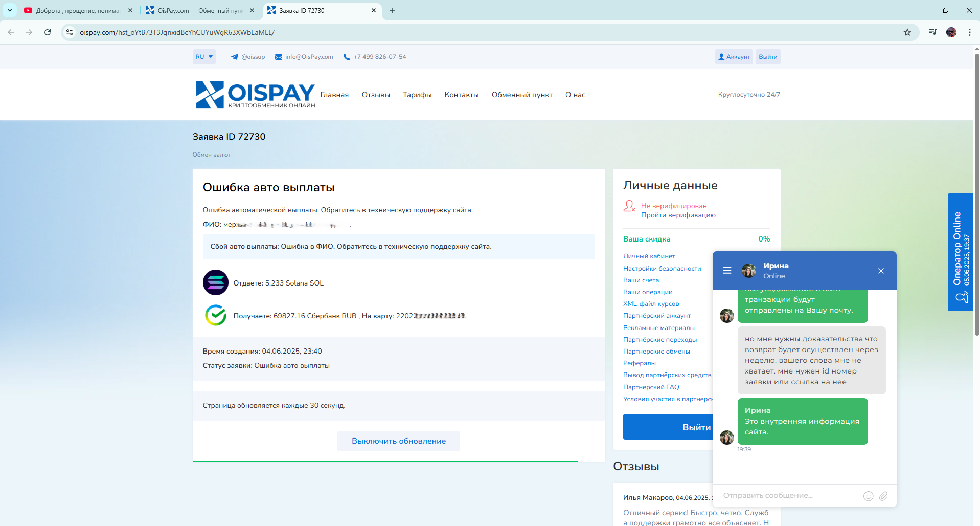View site information icon in address bar
The image size is (980, 526).
click(70, 32)
